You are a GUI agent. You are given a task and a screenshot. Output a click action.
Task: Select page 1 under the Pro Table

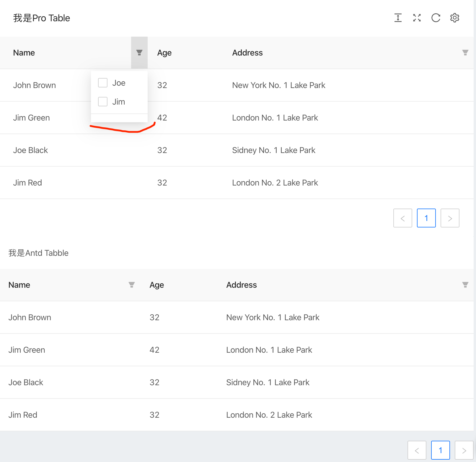426,218
